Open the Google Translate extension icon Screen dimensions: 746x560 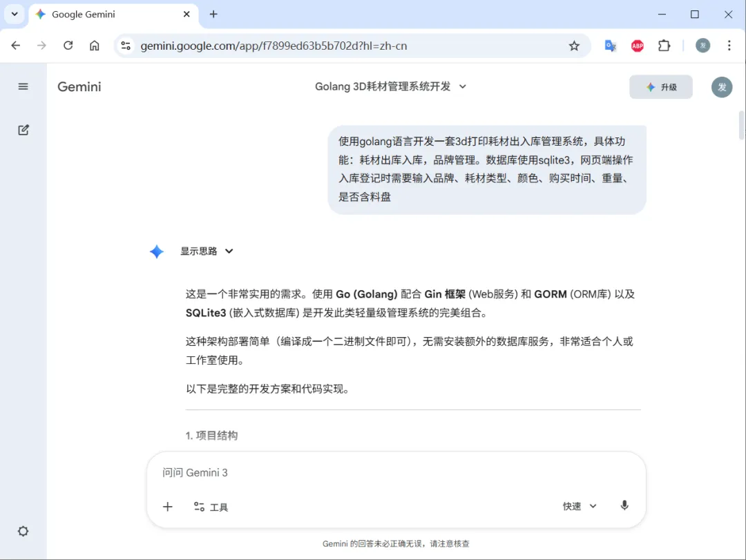pos(611,46)
